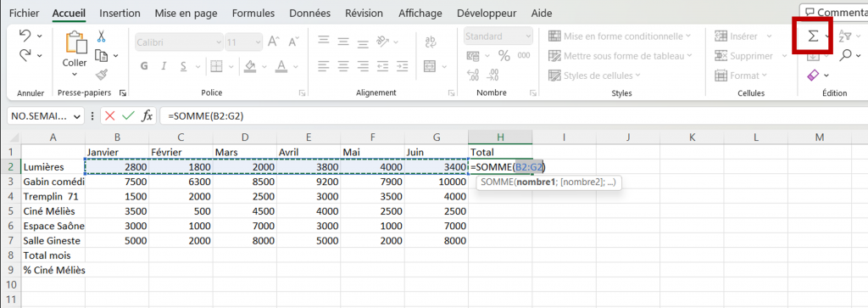The width and height of the screenshot is (868, 308).
Task: Align text left
Action: pos(323,66)
